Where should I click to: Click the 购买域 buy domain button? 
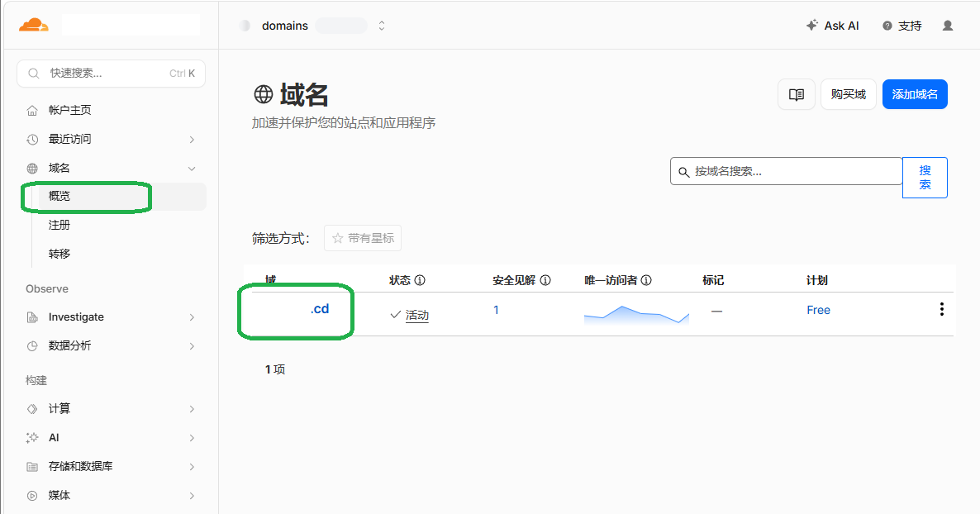point(848,94)
